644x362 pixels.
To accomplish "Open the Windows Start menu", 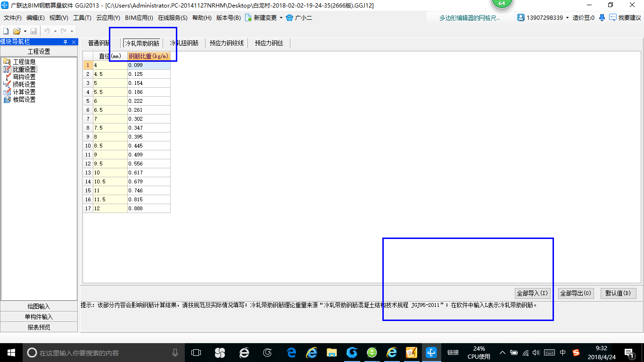I will (x=10, y=353).
